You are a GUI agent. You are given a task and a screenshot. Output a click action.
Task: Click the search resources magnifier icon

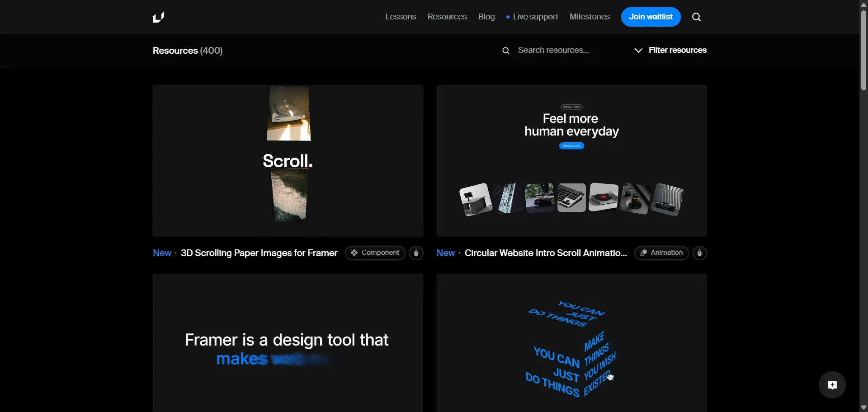506,51
